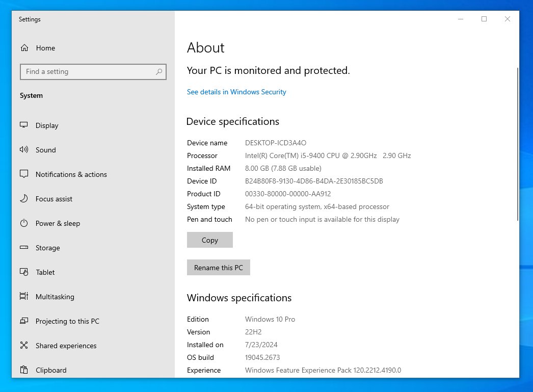The height and width of the screenshot is (392, 533).
Task: Click the Notifications & actions icon
Action: (x=24, y=174)
